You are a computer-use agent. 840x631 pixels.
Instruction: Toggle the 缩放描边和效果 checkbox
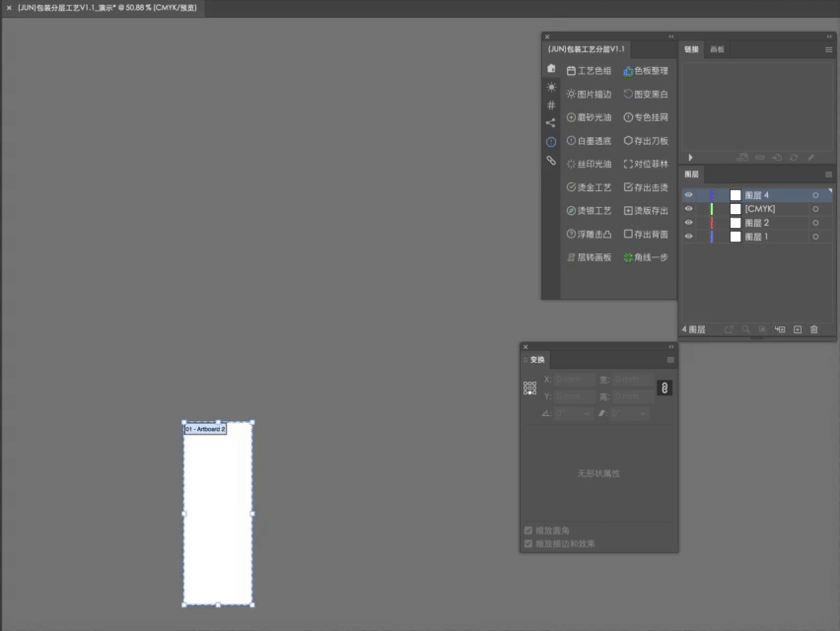click(x=528, y=543)
